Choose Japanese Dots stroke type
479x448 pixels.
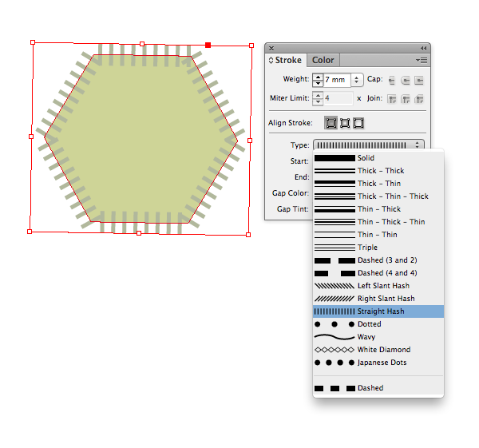pyautogui.click(x=378, y=363)
